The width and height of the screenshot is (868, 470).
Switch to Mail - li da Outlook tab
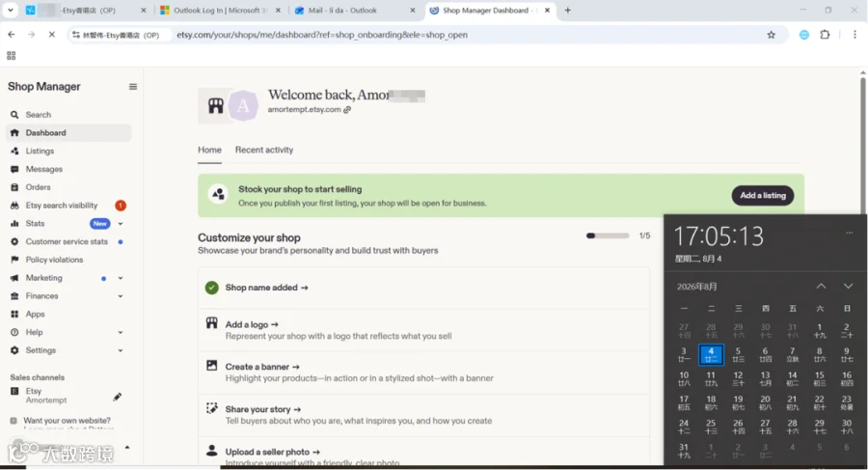coord(354,11)
